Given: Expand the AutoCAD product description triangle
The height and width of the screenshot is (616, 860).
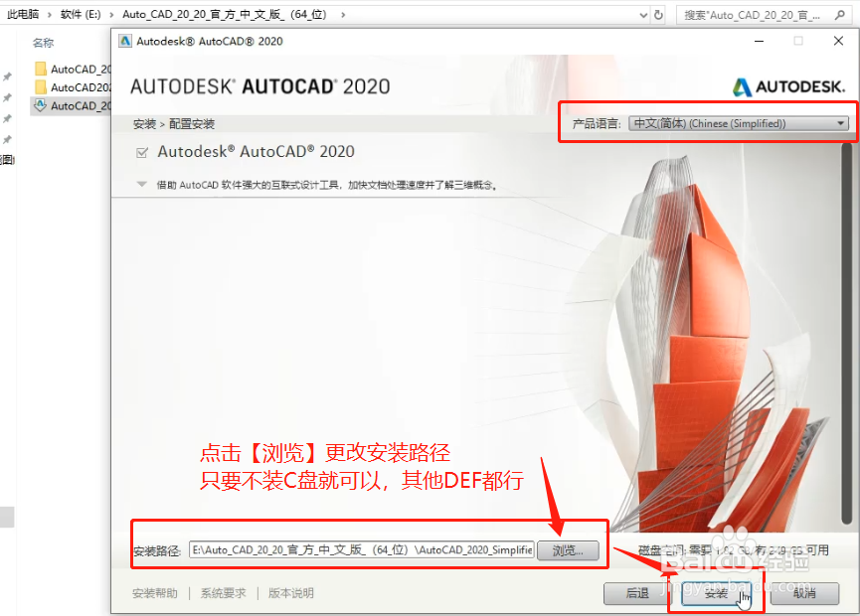Looking at the screenshot, I should pyautogui.click(x=142, y=185).
